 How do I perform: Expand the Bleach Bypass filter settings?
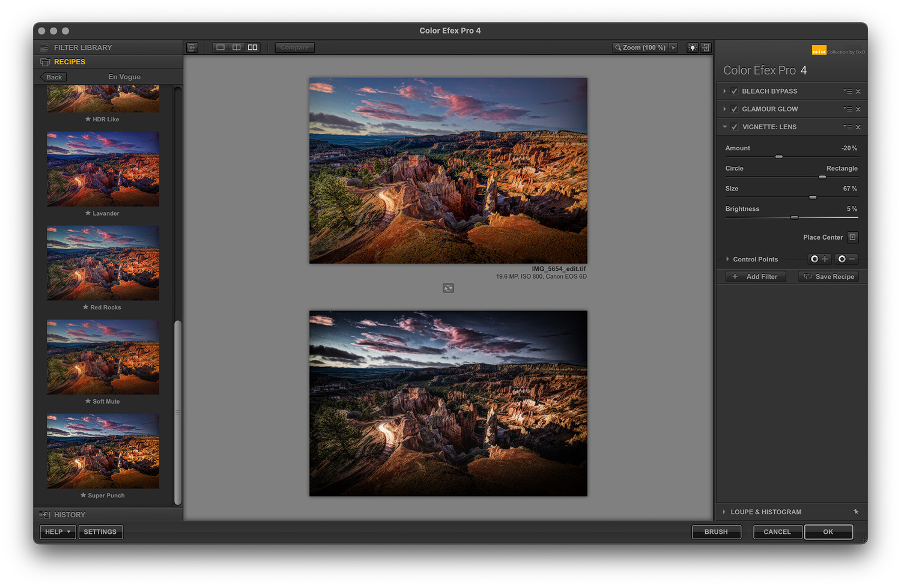coord(724,91)
